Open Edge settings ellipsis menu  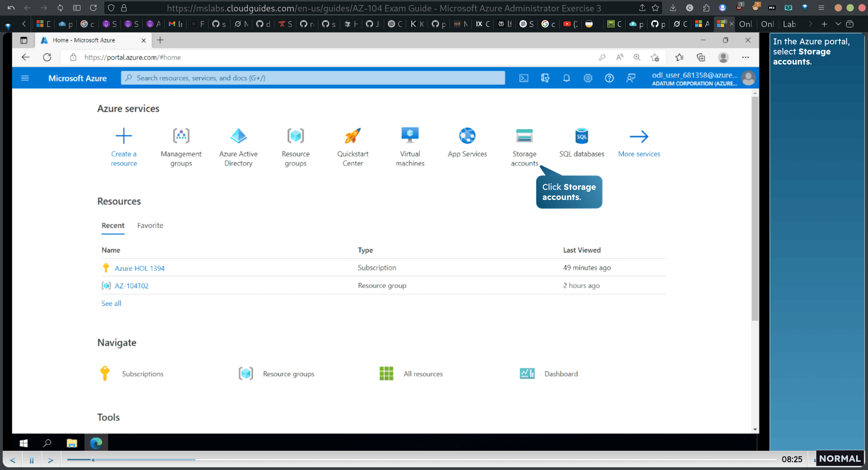click(745, 57)
